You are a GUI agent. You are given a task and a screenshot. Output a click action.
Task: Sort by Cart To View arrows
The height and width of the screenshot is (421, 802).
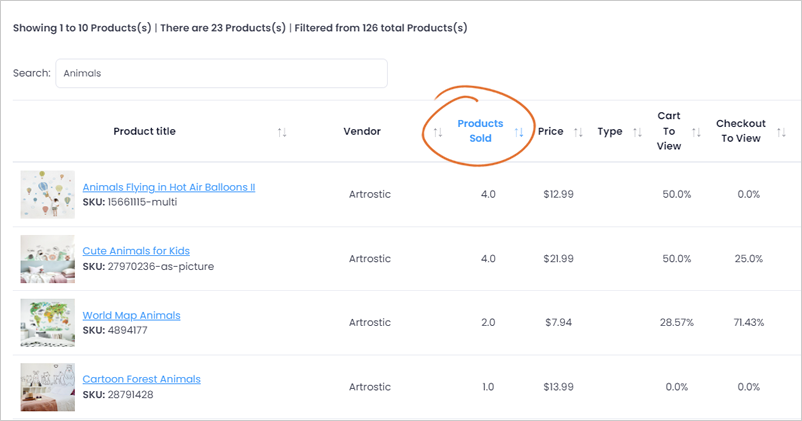[696, 132]
